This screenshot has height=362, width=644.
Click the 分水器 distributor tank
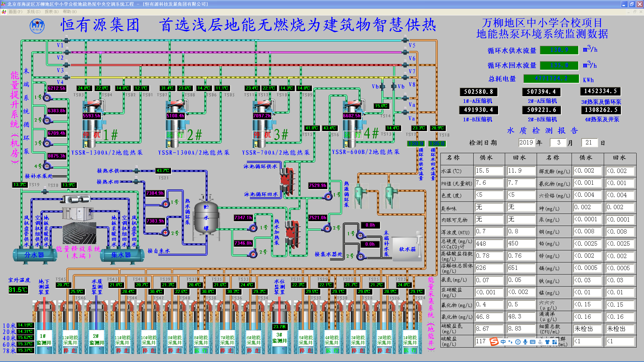click(35, 255)
